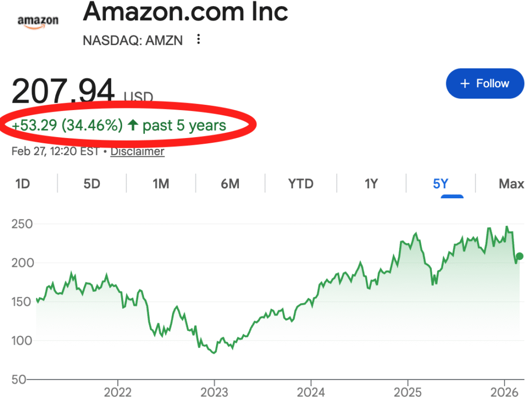Click the plus icon in Follow
This screenshot has height=408, width=532.
pos(465,84)
